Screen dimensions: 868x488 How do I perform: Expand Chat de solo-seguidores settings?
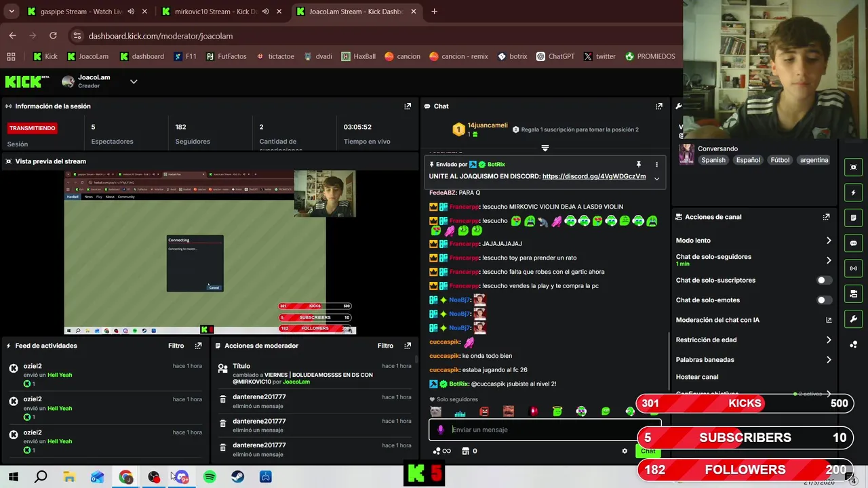(x=829, y=260)
